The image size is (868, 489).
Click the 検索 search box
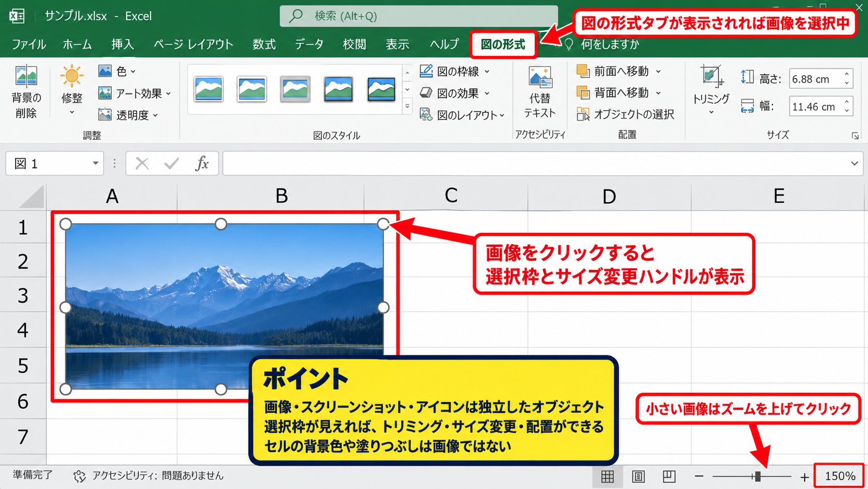(419, 16)
